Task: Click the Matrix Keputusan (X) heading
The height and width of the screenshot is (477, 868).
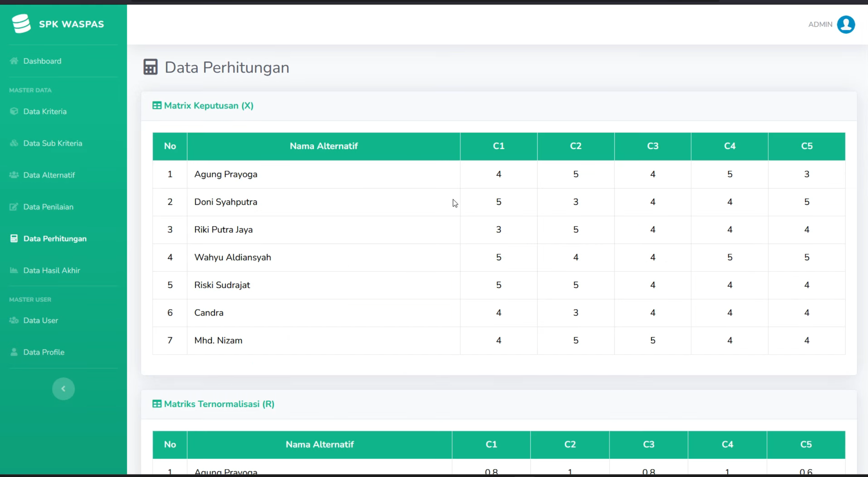Action: (x=208, y=105)
